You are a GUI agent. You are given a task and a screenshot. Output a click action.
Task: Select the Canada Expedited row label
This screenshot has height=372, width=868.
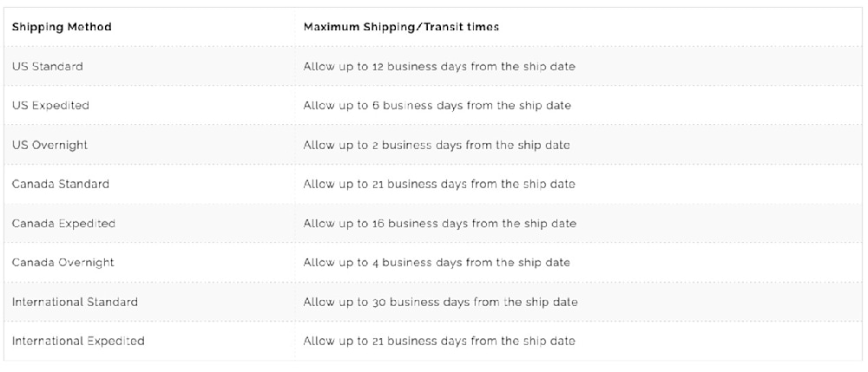tap(63, 224)
